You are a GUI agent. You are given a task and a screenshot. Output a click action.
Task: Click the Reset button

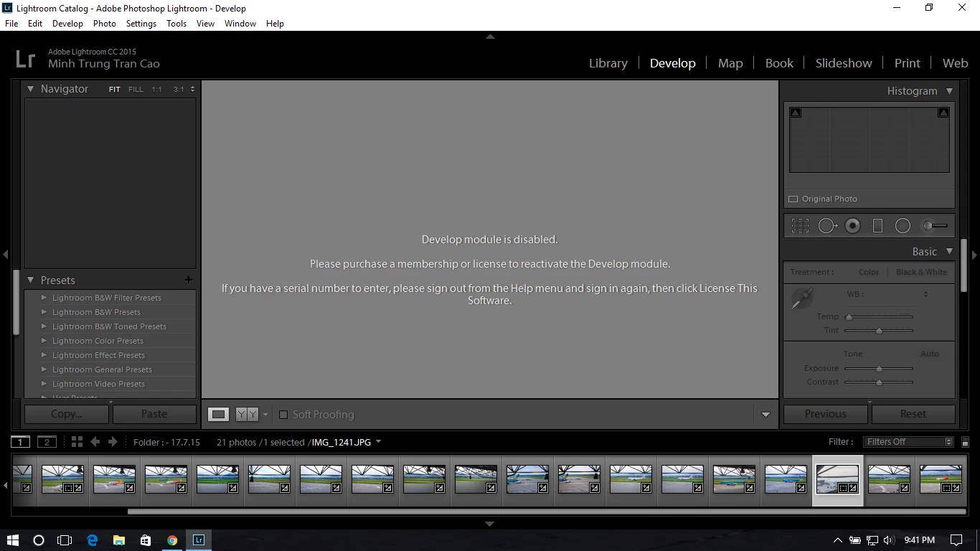[913, 414]
